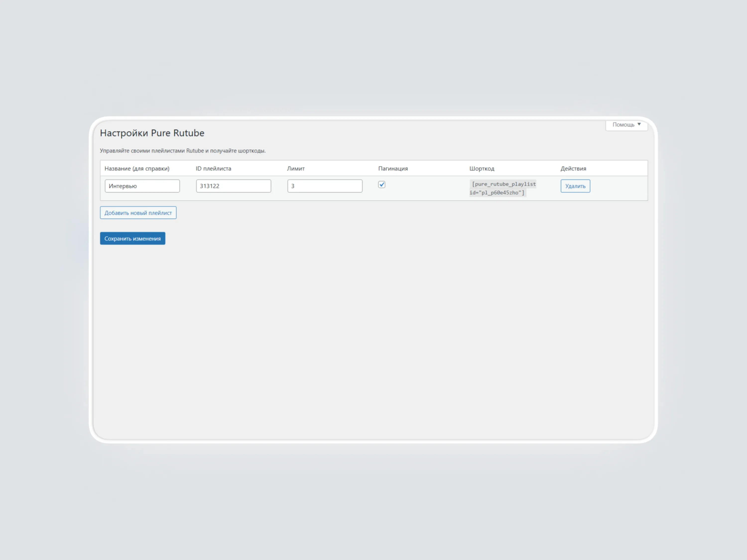Click the Название (для справки) column header
This screenshot has width=747, height=560.
point(137,168)
